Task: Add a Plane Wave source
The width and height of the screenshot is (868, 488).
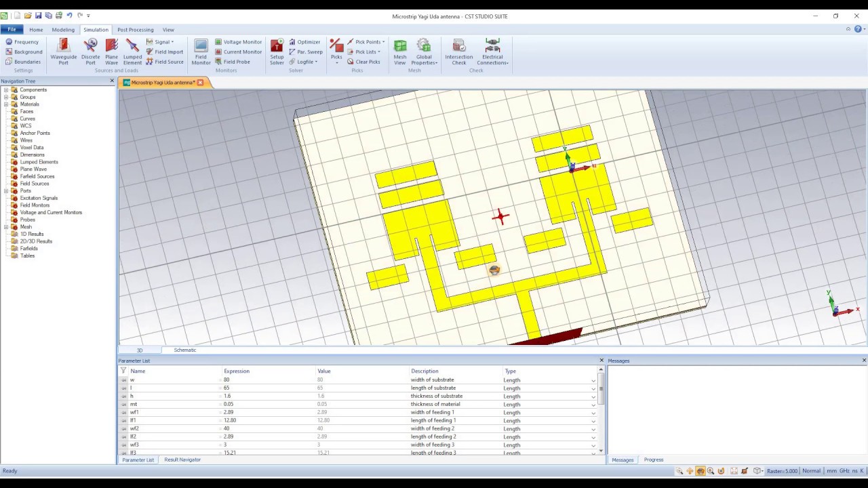Action: tap(111, 52)
